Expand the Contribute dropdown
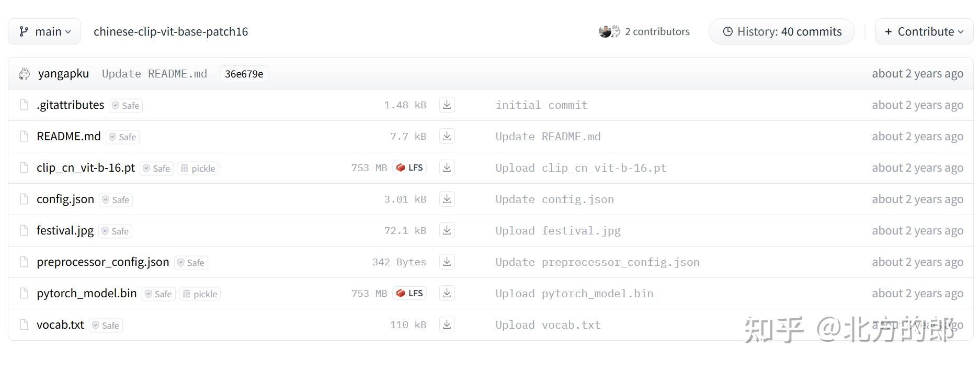The width and height of the screenshot is (980, 369). 924,31
